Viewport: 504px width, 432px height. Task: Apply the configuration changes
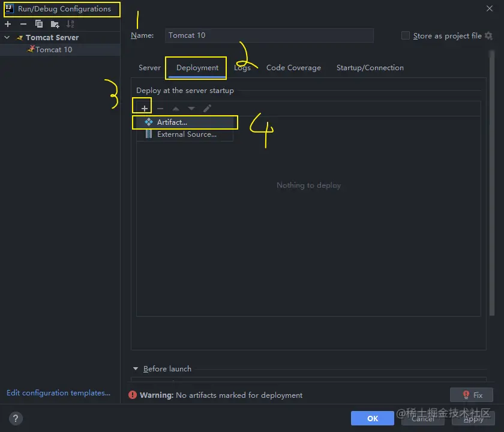pyautogui.click(x=473, y=418)
